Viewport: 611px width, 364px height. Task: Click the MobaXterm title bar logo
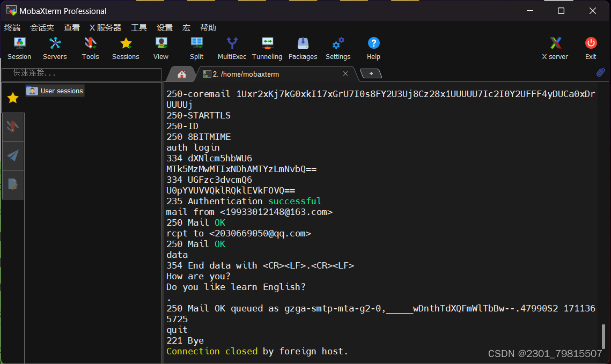pyautogui.click(x=11, y=11)
